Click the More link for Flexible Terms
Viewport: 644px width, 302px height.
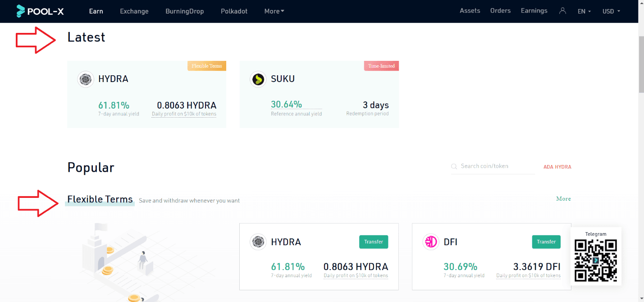tap(563, 199)
